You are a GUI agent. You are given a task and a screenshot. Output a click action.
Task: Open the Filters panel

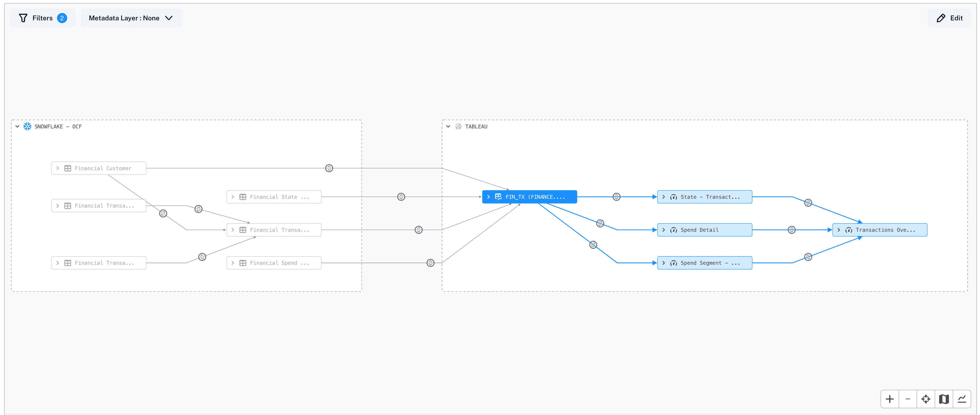pos(42,18)
